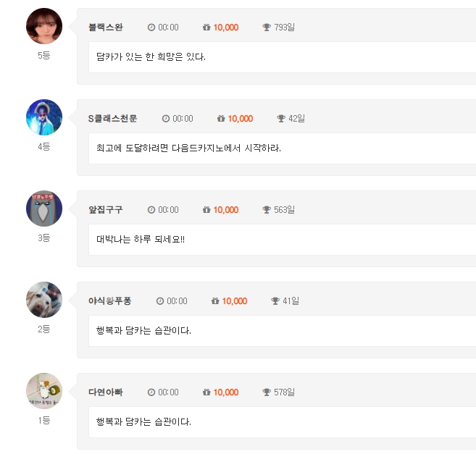View the 앞집구구 avatar thumbnail
The width and height of the screenshot is (476, 454).
tap(44, 209)
